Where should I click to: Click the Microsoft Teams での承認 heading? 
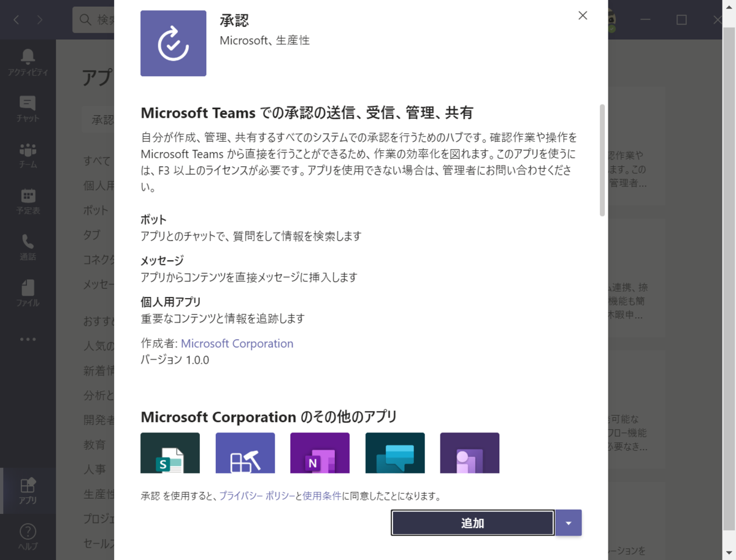point(307,113)
